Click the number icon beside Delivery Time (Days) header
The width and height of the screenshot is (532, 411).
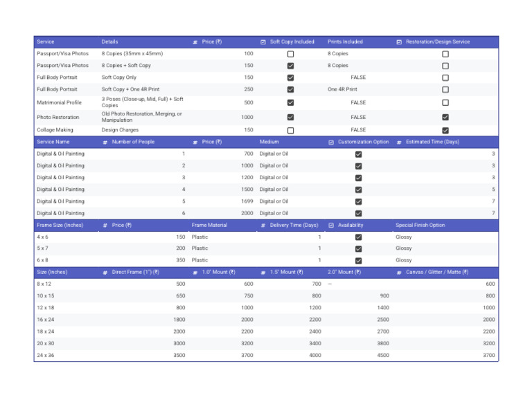click(x=263, y=226)
